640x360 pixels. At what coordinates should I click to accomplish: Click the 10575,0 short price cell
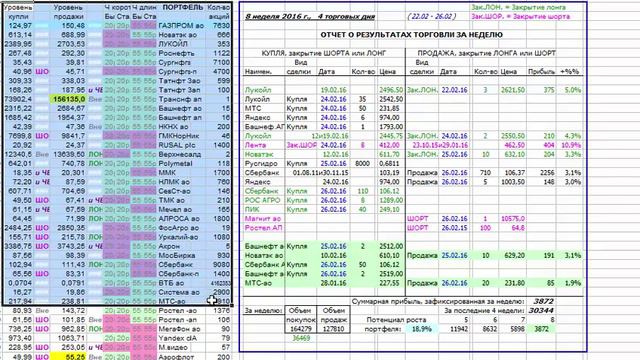tap(513, 218)
